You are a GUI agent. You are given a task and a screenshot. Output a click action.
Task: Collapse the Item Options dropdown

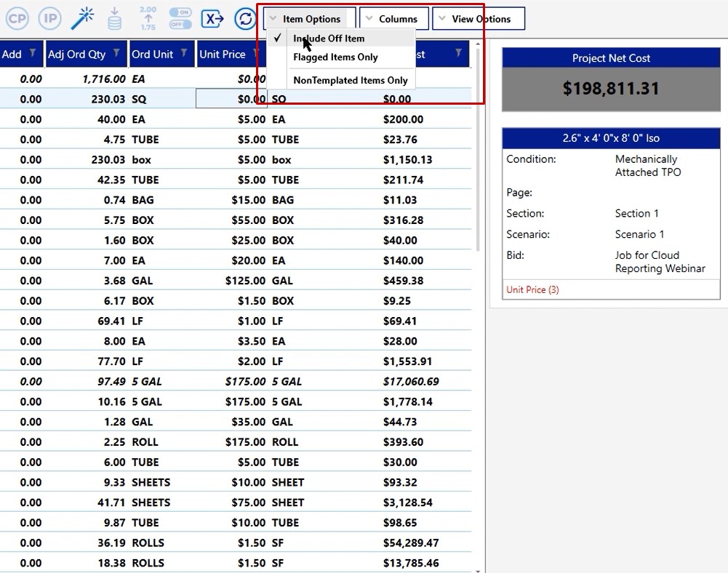coord(310,19)
